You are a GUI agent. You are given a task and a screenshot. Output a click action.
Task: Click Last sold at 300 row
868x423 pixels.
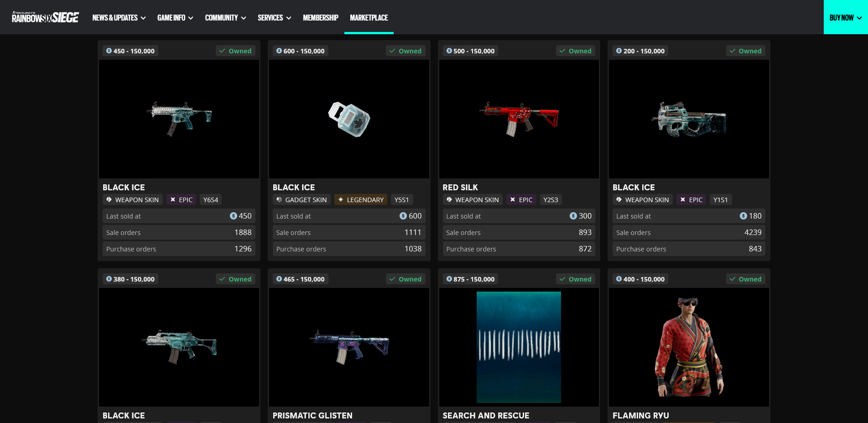pos(519,216)
